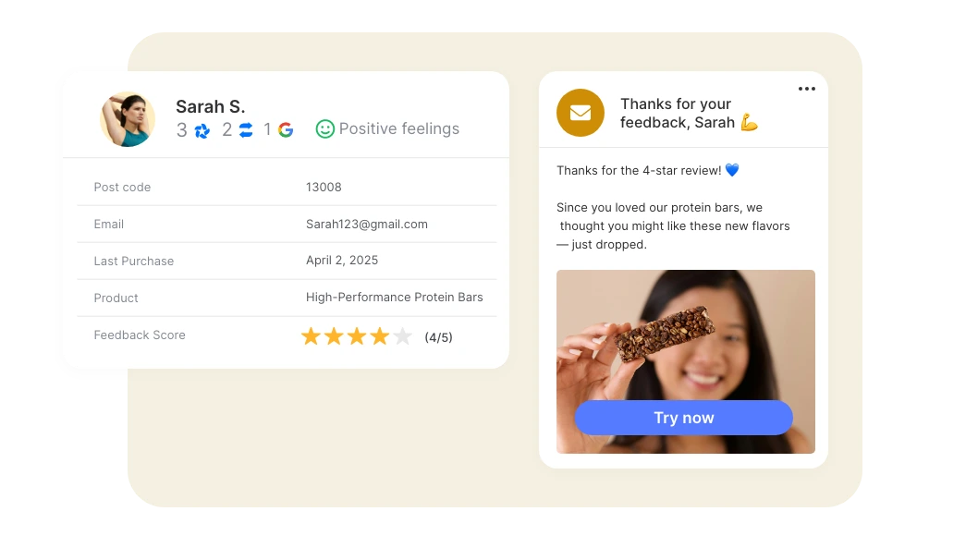Click Sarah S. profile avatar photo

(x=128, y=119)
